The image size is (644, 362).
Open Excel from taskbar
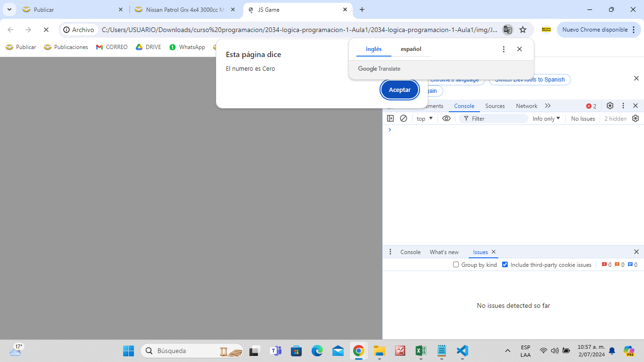(x=421, y=351)
